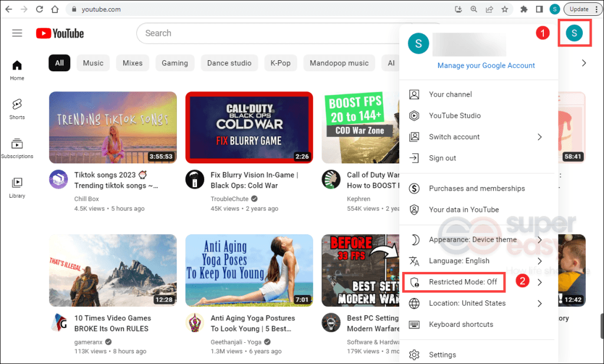Open the Tiktok songs 2023 video title
Viewport: 604px width, 364px height.
pos(116,180)
